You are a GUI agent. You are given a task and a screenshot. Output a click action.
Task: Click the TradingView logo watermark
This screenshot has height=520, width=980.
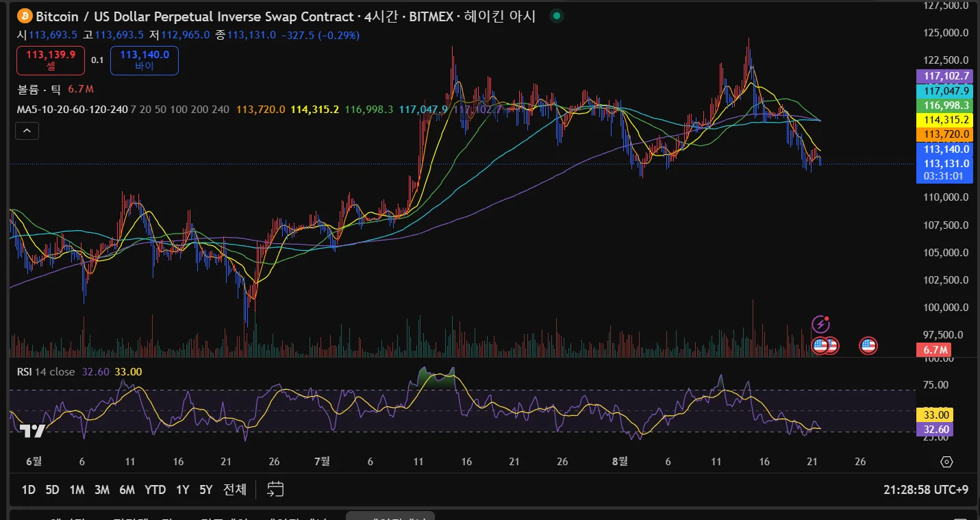(32, 431)
